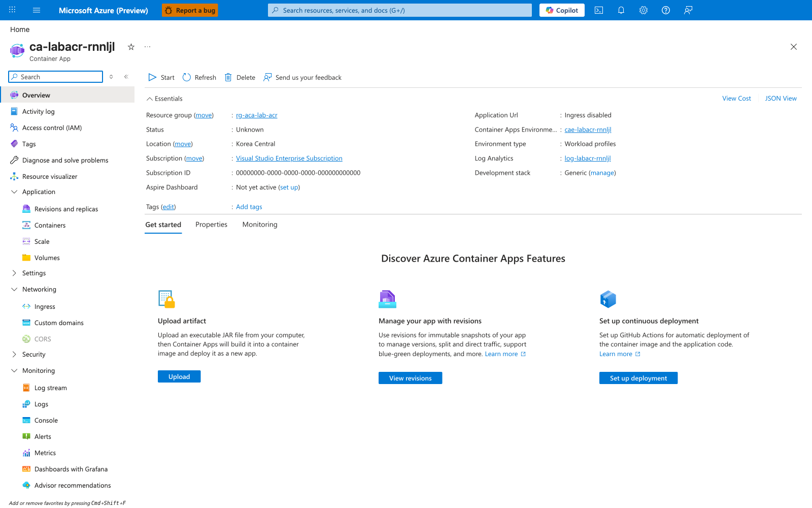Favorite ca-labacr-rnnljl with the star icon

pyautogui.click(x=131, y=47)
